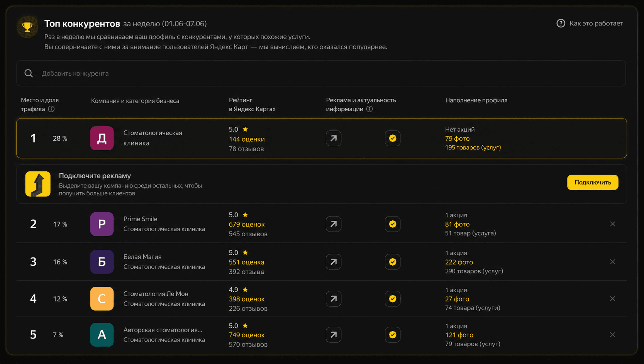Click the trophy icon beside Топ конкурентов

[27, 27]
